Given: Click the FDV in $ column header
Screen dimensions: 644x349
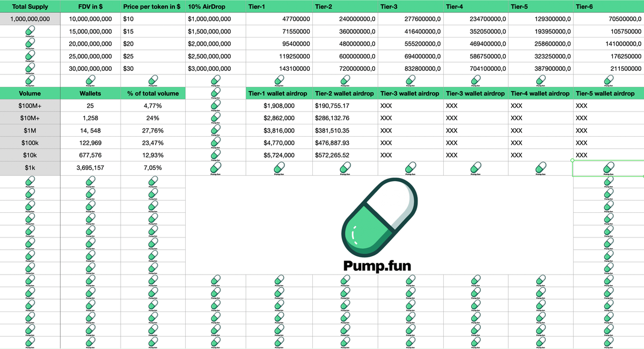Looking at the screenshot, I should coord(91,6).
